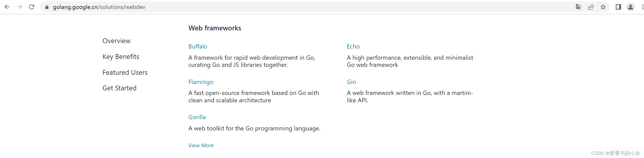This screenshot has width=644, height=158.
Task: Toggle the browser side panel
Action: [x=618, y=7]
